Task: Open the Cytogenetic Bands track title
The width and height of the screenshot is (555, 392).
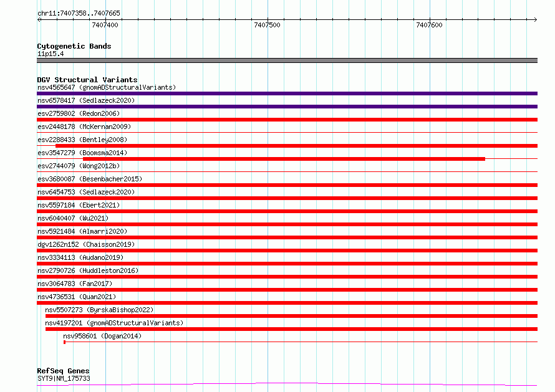Action: tap(74, 46)
